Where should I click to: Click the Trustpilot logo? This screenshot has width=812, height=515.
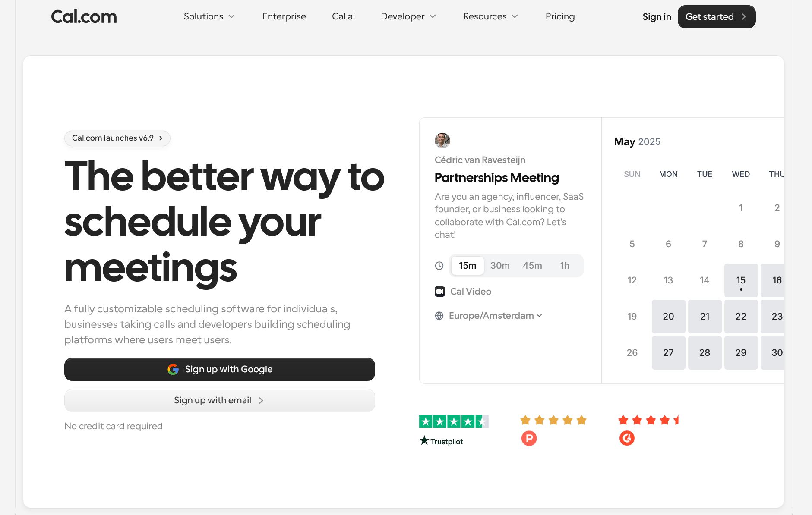[x=441, y=441]
